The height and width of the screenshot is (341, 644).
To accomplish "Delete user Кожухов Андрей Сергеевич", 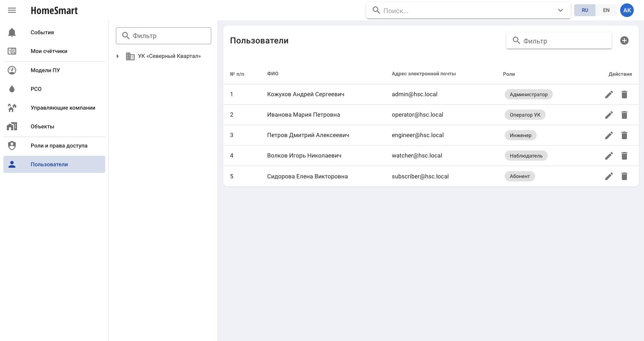I will [624, 95].
